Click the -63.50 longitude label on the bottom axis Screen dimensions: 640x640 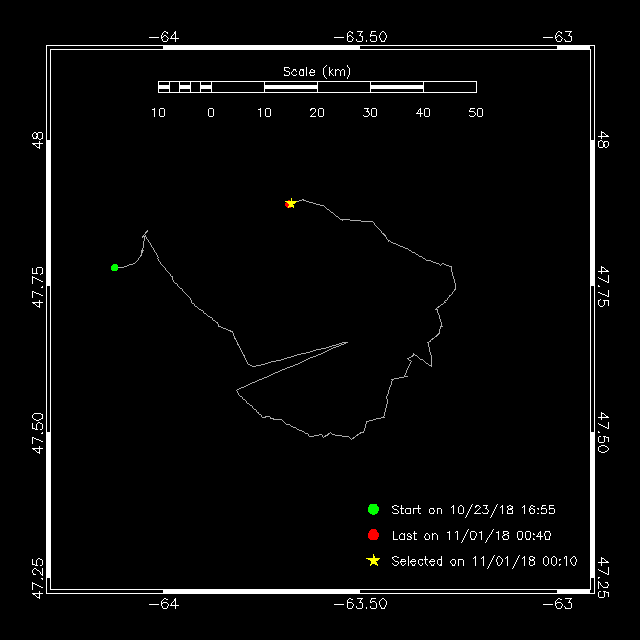pyautogui.click(x=360, y=604)
